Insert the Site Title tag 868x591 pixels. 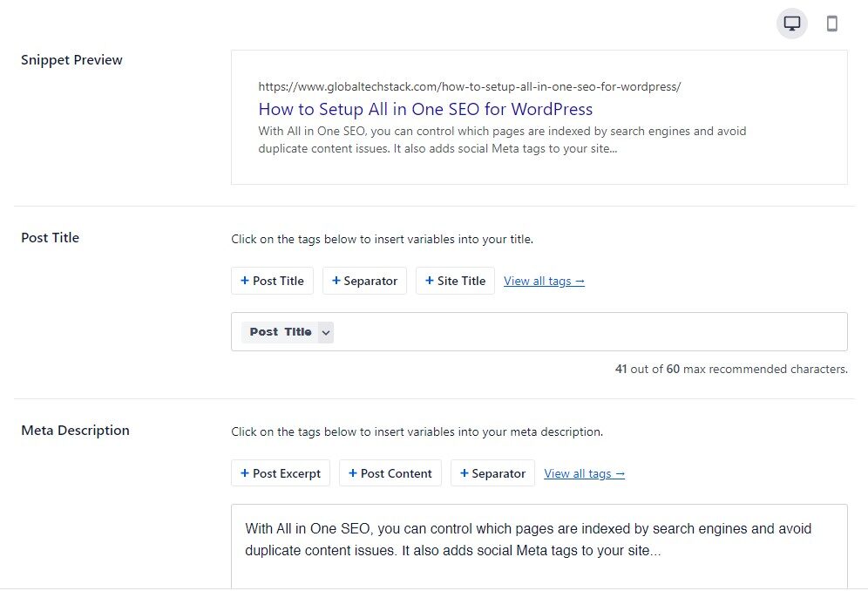(x=455, y=281)
